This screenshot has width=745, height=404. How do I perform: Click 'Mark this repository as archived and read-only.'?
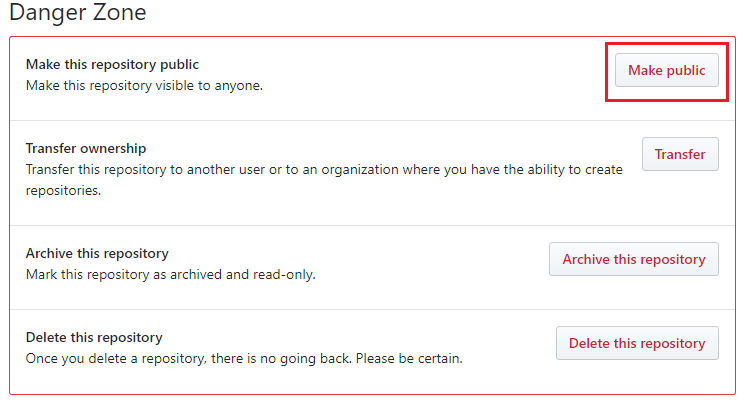click(x=171, y=274)
